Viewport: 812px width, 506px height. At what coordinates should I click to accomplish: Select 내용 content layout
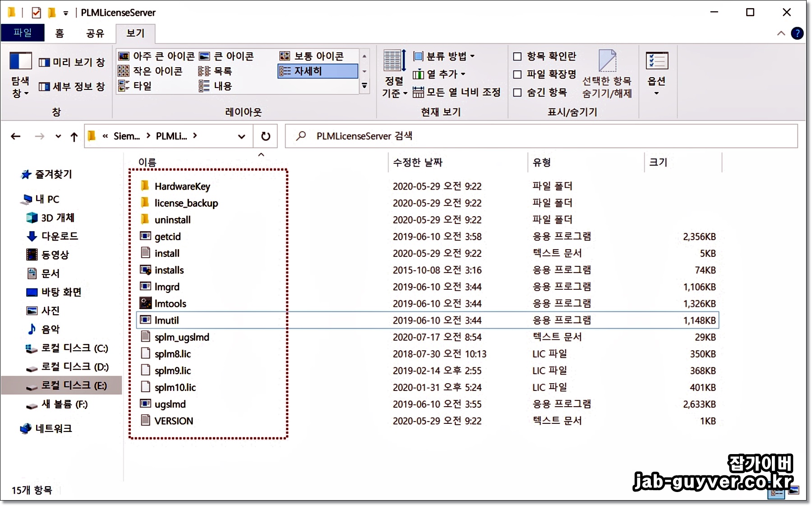pos(215,86)
